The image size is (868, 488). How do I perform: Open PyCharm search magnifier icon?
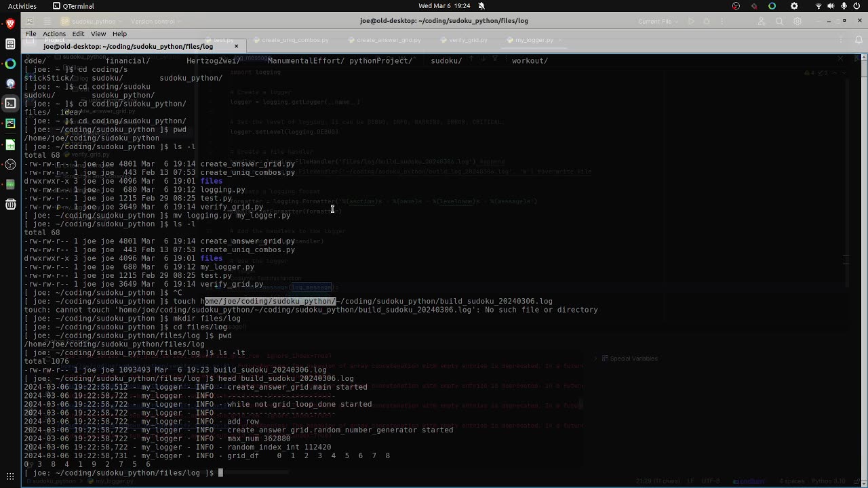tap(779, 21)
